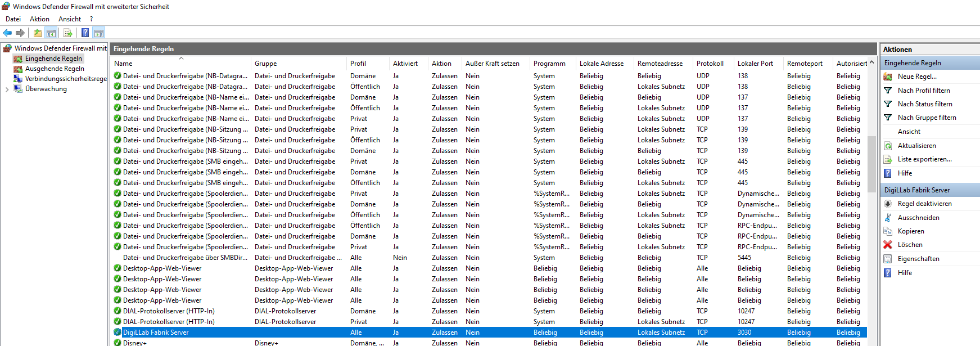Collapse the Eingehende Regeln actions section header
Viewport: 980px width, 346px height.
(x=930, y=63)
